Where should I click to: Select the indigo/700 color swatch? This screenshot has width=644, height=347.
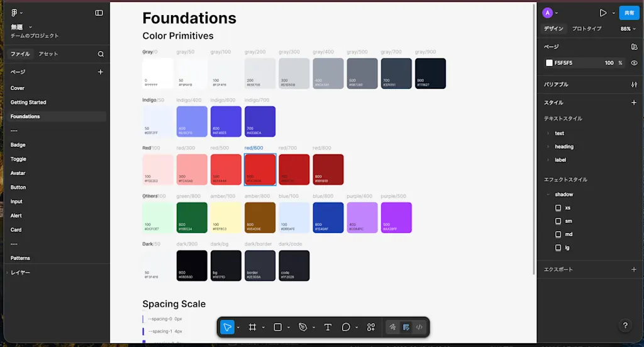click(260, 122)
